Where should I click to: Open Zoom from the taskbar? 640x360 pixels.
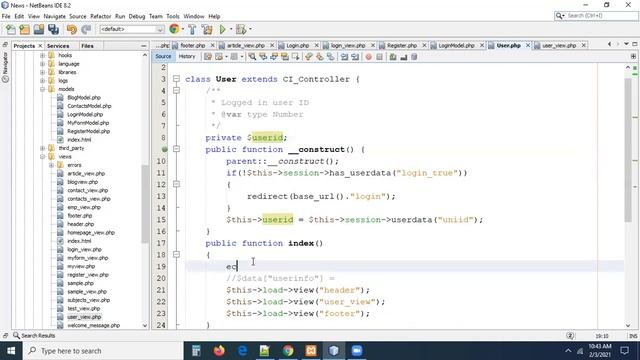click(x=357, y=351)
